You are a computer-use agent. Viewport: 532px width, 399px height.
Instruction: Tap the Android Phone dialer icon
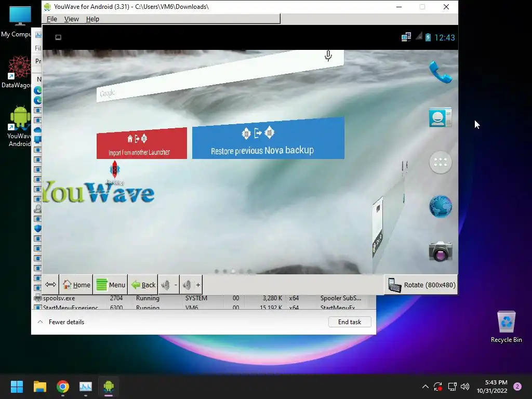tap(441, 72)
